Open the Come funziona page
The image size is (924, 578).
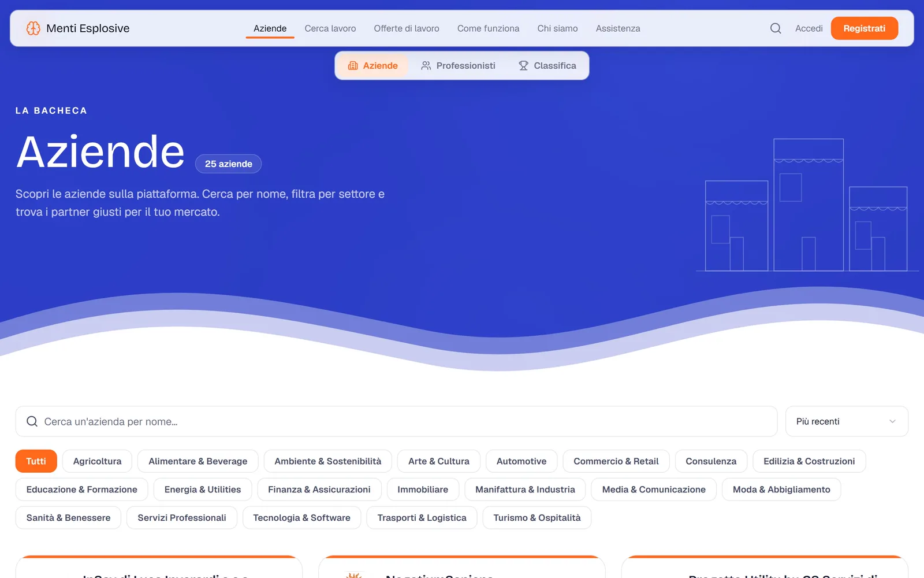[488, 28]
